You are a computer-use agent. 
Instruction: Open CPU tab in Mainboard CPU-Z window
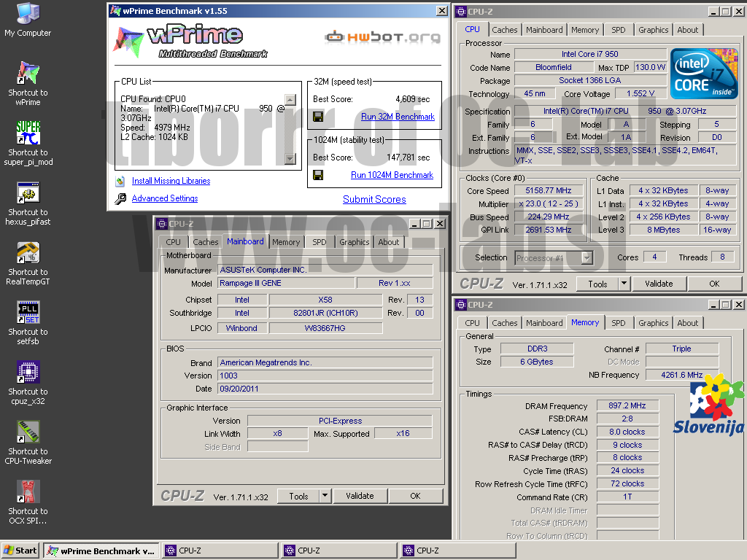click(x=174, y=242)
